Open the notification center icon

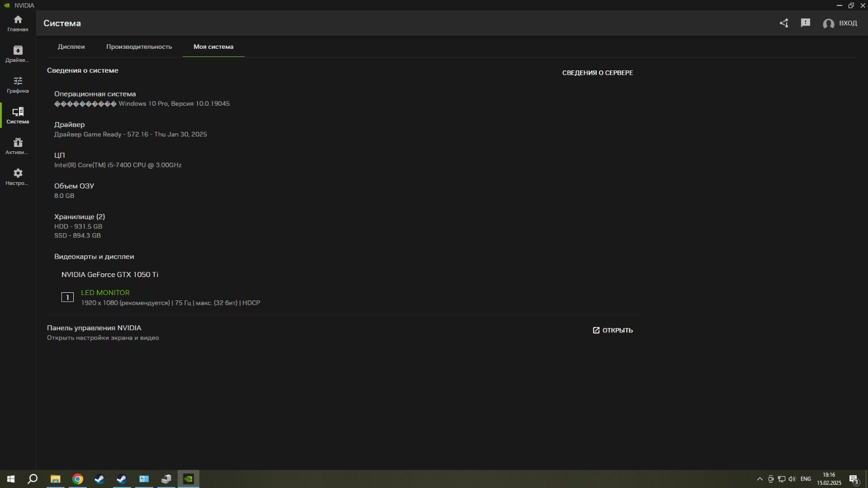854,479
